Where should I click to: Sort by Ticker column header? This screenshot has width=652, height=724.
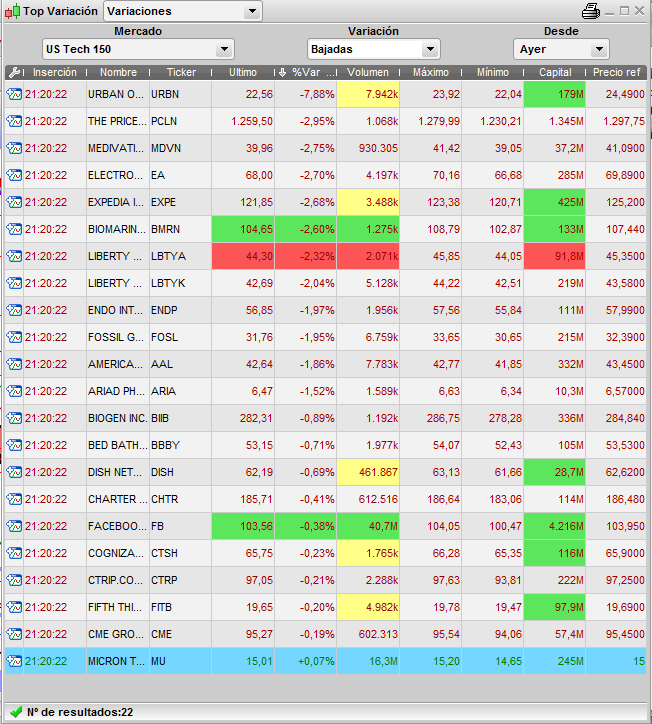[181, 72]
